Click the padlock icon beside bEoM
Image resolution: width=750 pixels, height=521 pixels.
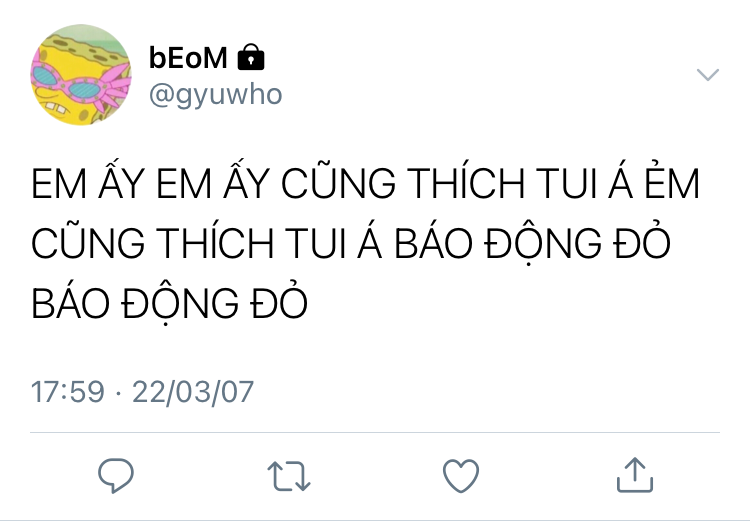(x=251, y=57)
